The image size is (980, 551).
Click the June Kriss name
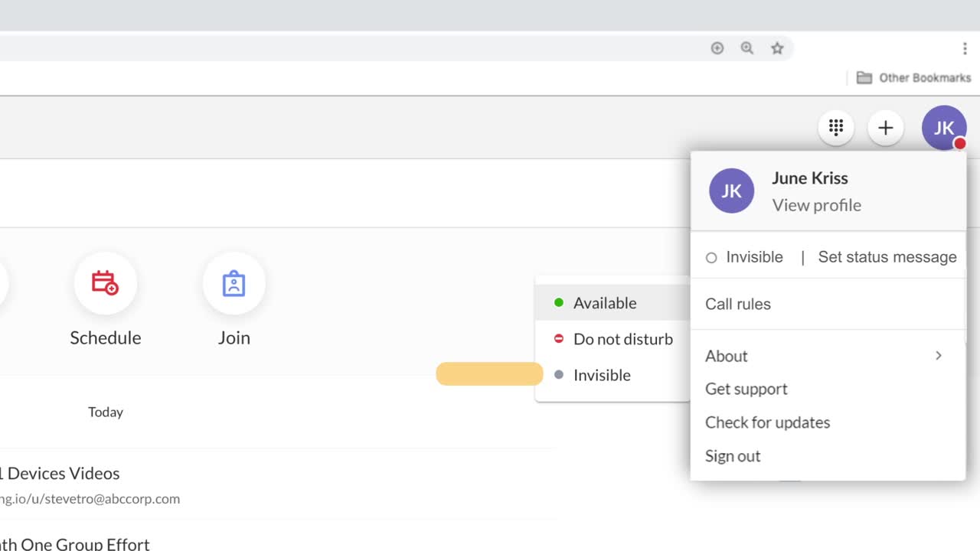810,178
